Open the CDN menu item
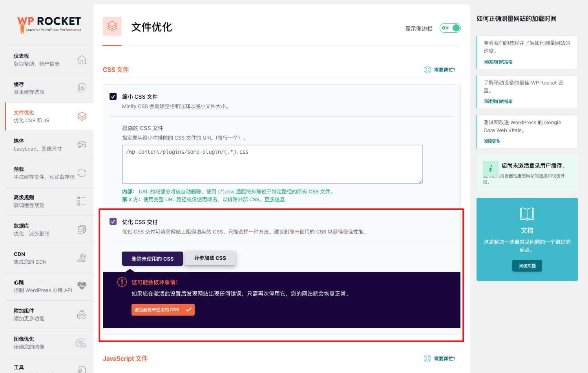The height and width of the screenshot is (373, 588). [49, 258]
